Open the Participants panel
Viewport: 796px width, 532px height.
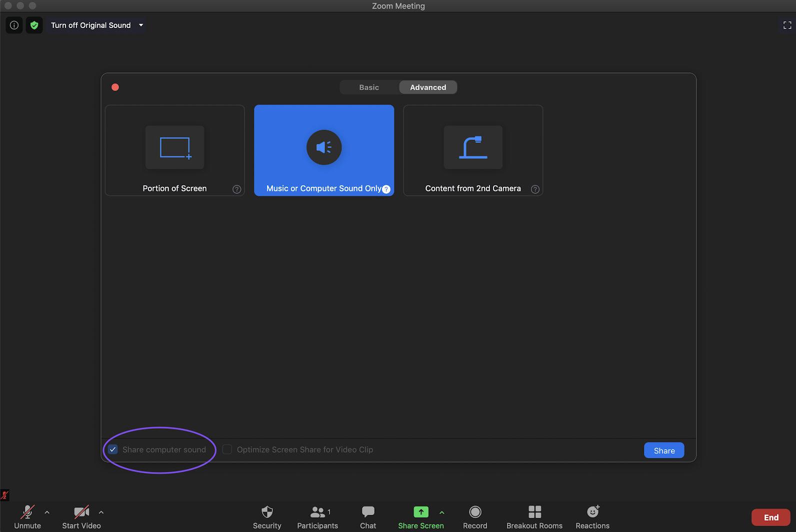[x=317, y=517]
